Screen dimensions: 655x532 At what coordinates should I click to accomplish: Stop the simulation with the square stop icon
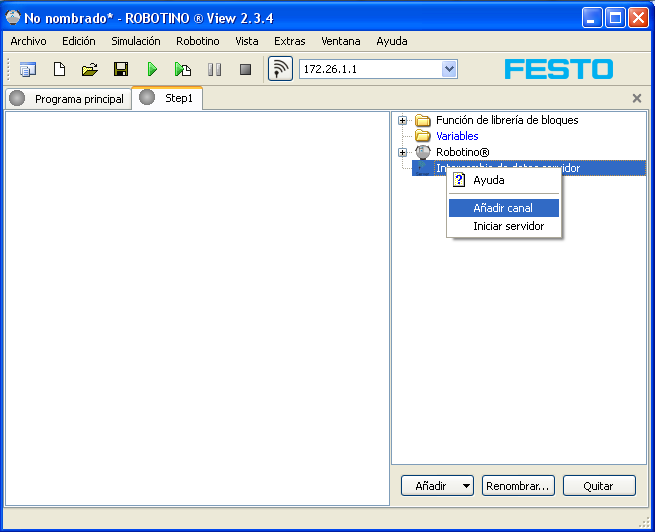point(246,69)
